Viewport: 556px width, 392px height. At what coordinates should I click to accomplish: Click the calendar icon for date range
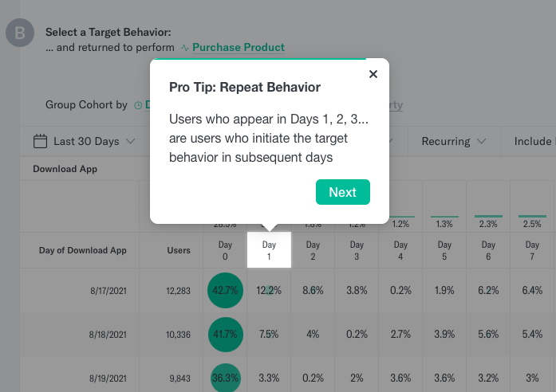coord(40,141)
